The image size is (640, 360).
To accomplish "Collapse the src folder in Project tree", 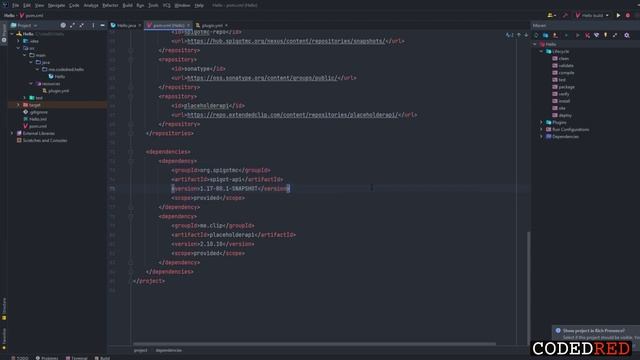I will pyautogui.click(x=18, y=48).
